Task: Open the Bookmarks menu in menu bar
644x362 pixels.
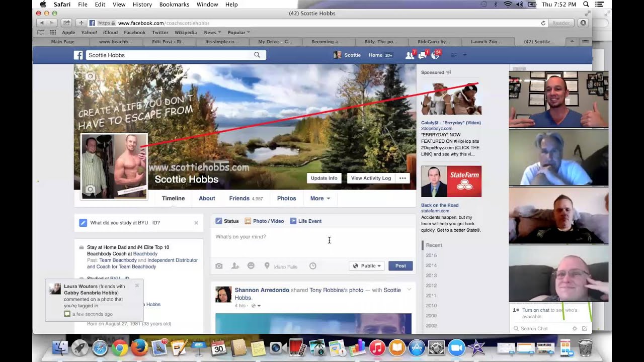Action: (174, 5)
